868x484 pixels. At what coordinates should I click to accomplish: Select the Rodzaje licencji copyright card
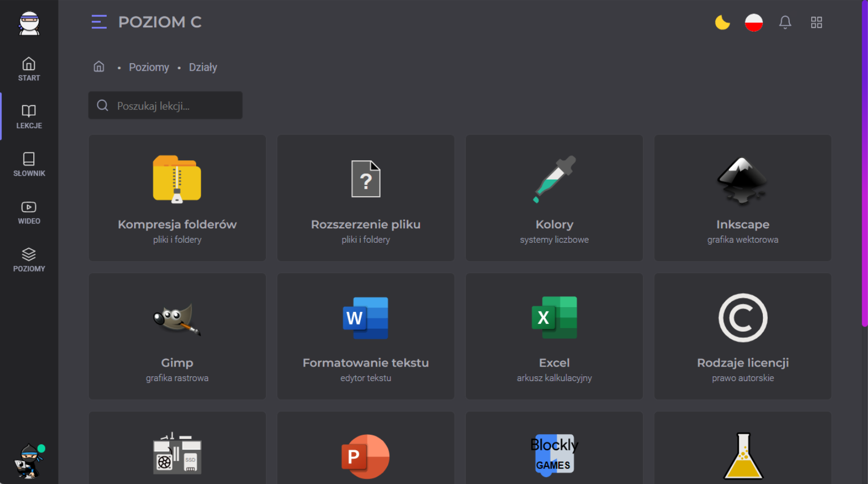click(743, 336)
